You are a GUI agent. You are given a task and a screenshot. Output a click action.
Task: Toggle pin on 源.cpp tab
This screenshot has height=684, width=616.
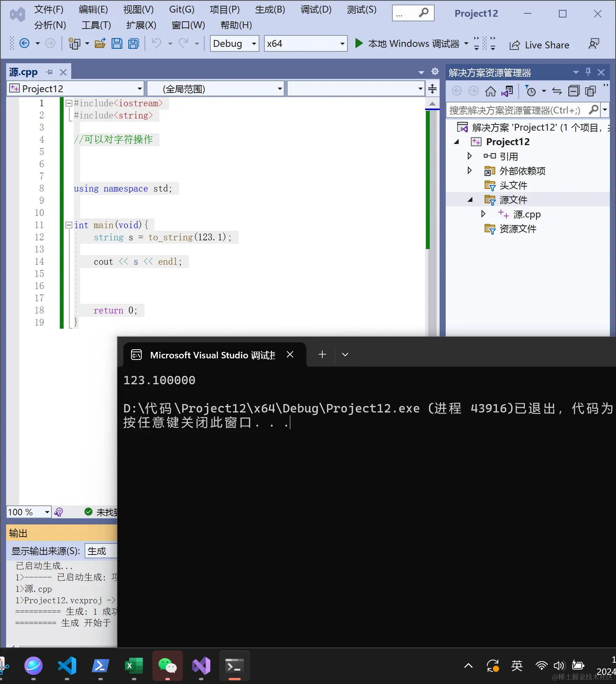(50, 72)
